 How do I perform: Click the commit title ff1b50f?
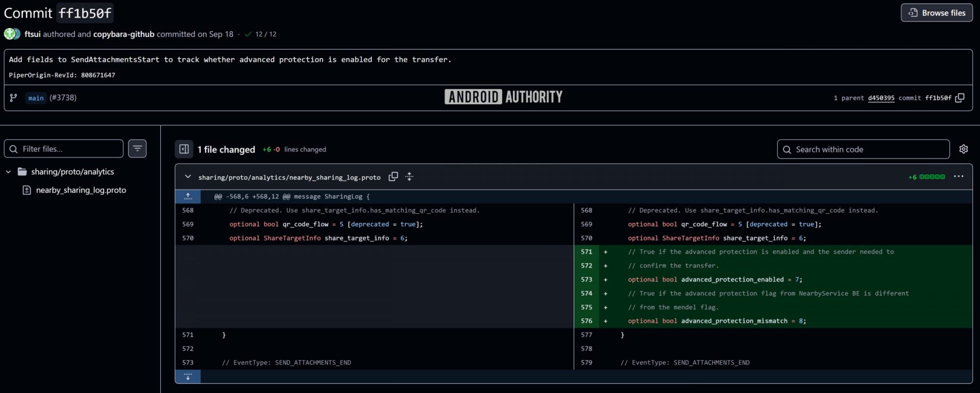[85, 13]
